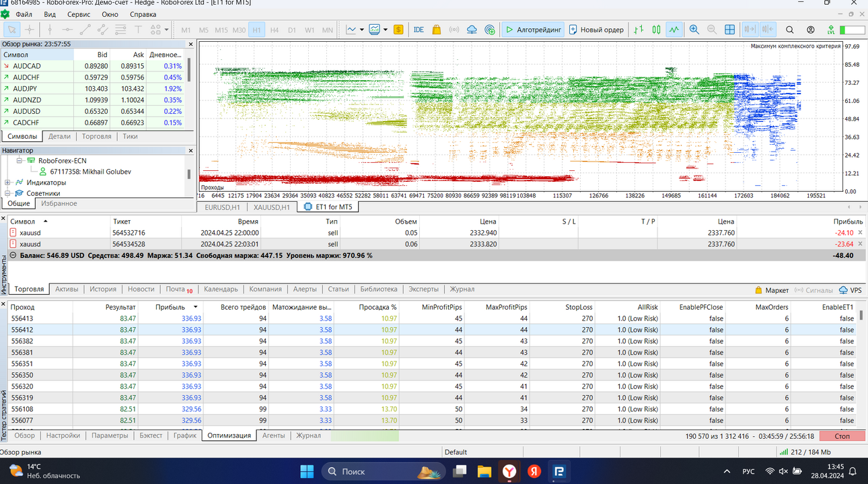Open the user account profile icon
Screen dimensions: 868x484
pyautogui.click(x=811, y=30)
